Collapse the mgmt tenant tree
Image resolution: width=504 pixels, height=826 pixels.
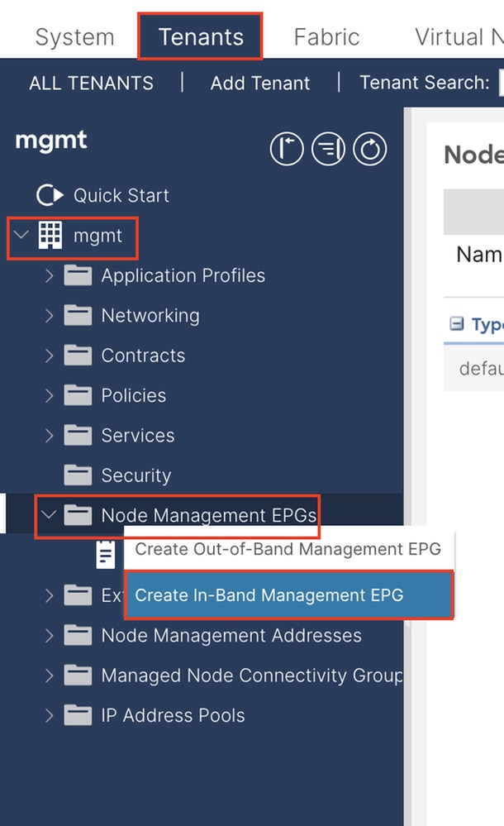[21, 236]
